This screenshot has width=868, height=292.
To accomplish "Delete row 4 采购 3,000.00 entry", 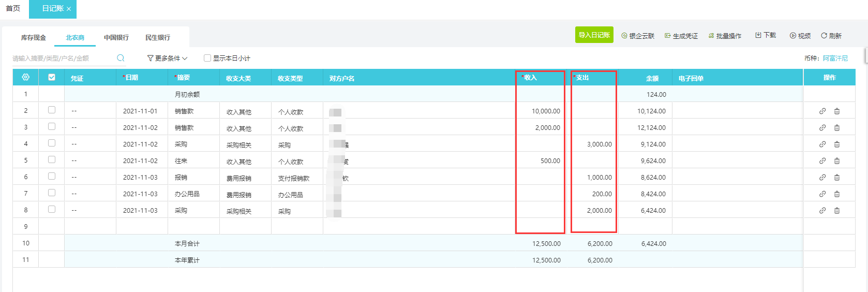I will 837,144.
